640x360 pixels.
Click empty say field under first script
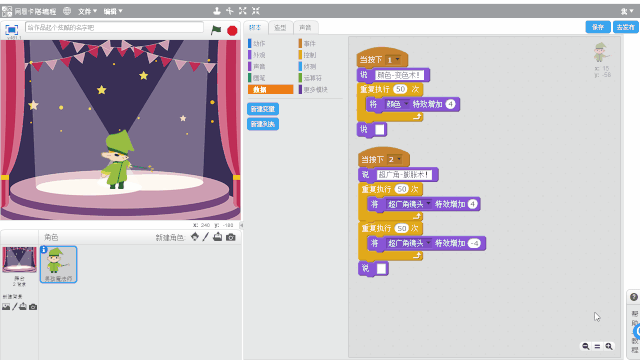click(380, 130)
